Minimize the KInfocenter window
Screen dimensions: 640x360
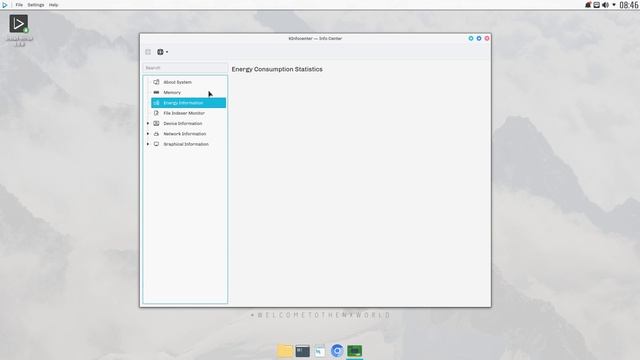471,38
